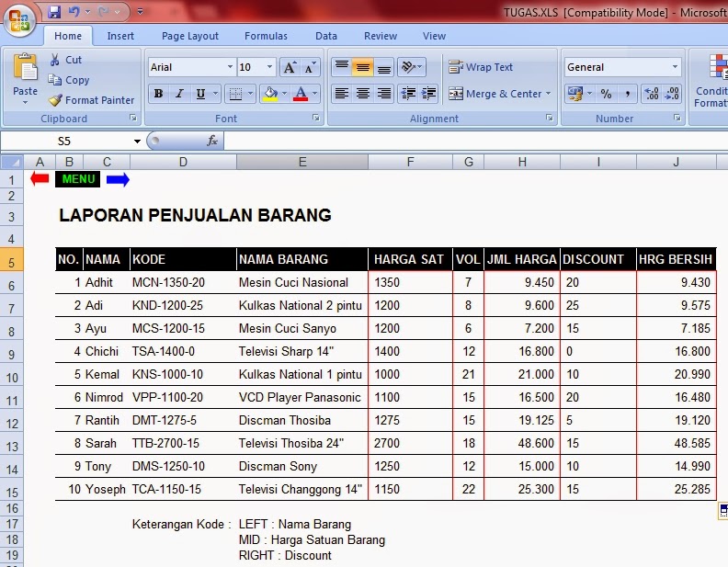Open Clipboard dialog launcher

(133, 119)
